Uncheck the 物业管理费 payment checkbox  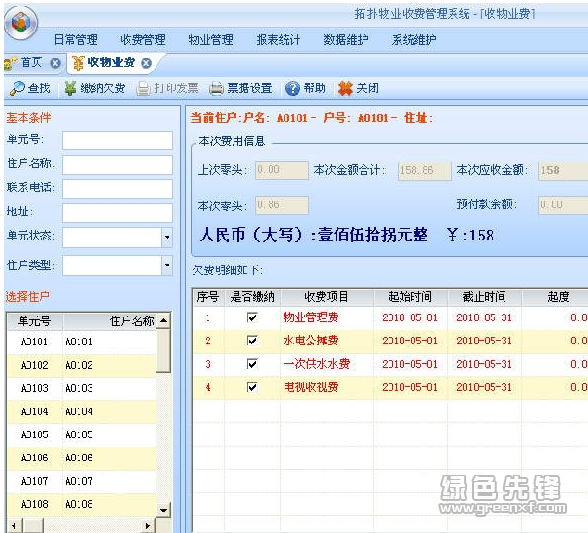click(252, 318)
